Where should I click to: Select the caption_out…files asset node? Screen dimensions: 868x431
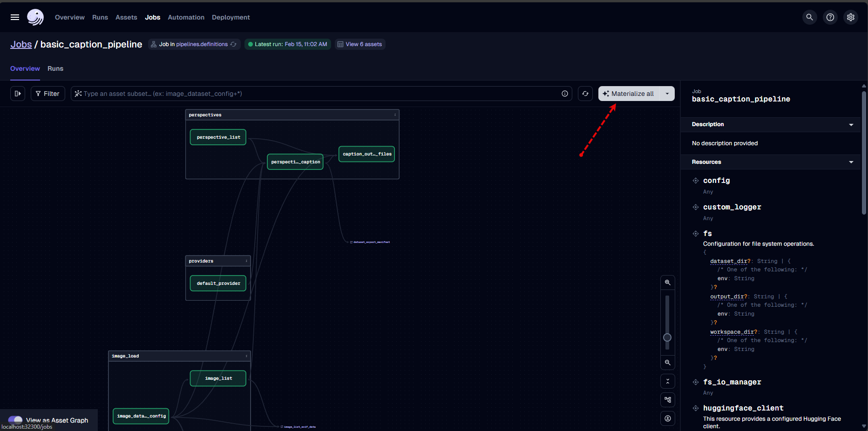tap(367, 154)
